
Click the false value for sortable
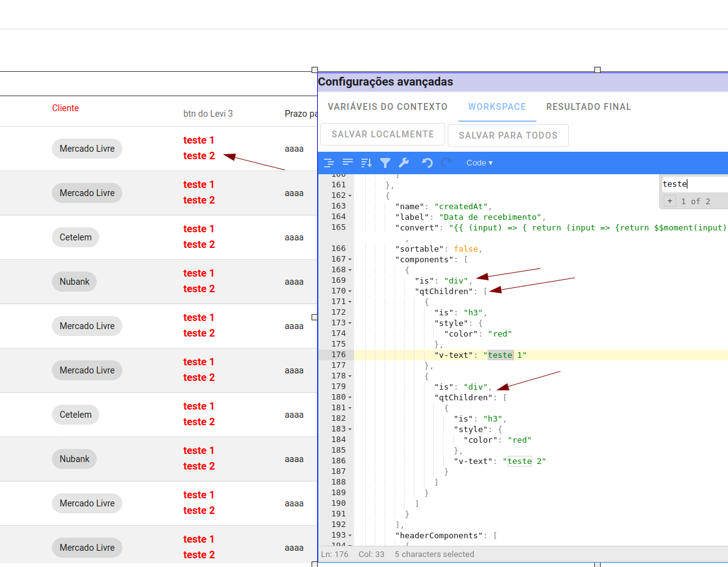(466, 249)
